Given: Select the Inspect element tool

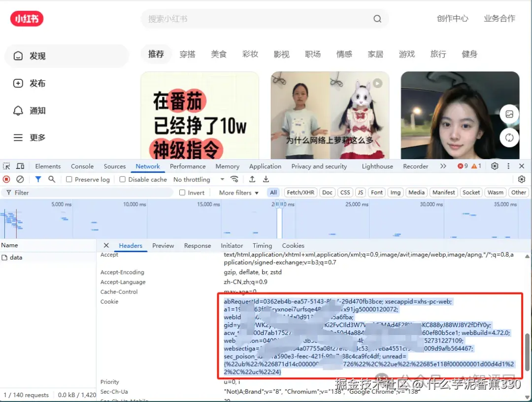Looking at the screenshot, I should pyautogui.click(x=7, y=166).
